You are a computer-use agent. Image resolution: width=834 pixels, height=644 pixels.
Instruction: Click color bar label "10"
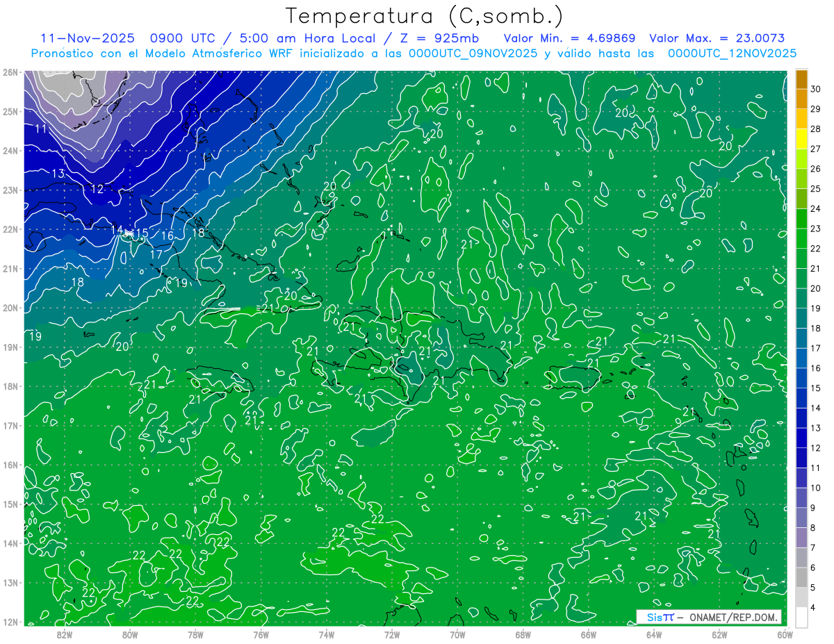816,488
